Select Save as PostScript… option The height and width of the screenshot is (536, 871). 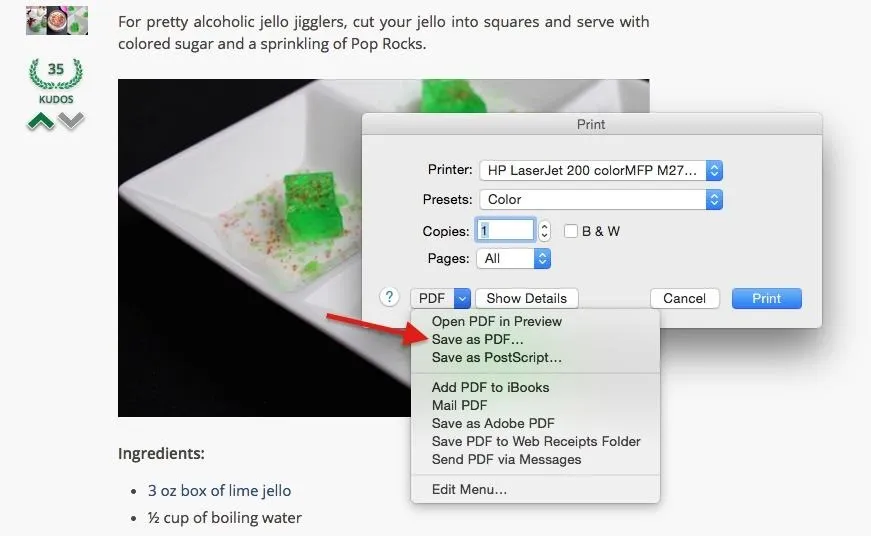pos(497,357)
